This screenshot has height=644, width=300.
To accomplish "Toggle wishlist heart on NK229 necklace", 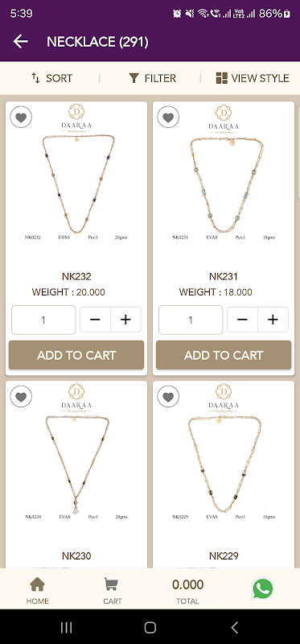I will [x=168, y=396].
